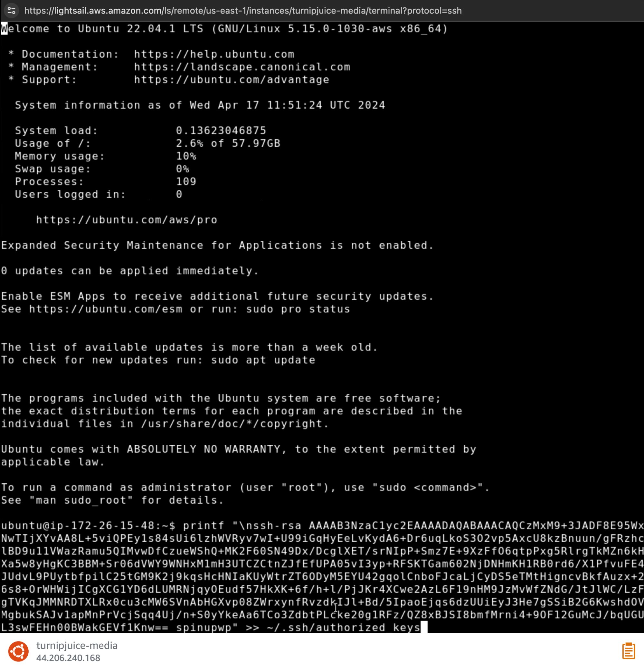This screenshot has width=644, height=667.
Task: Click the Welcome to Ubuntu 22.04.1 LTS line
Action: [x=224, y=29]
